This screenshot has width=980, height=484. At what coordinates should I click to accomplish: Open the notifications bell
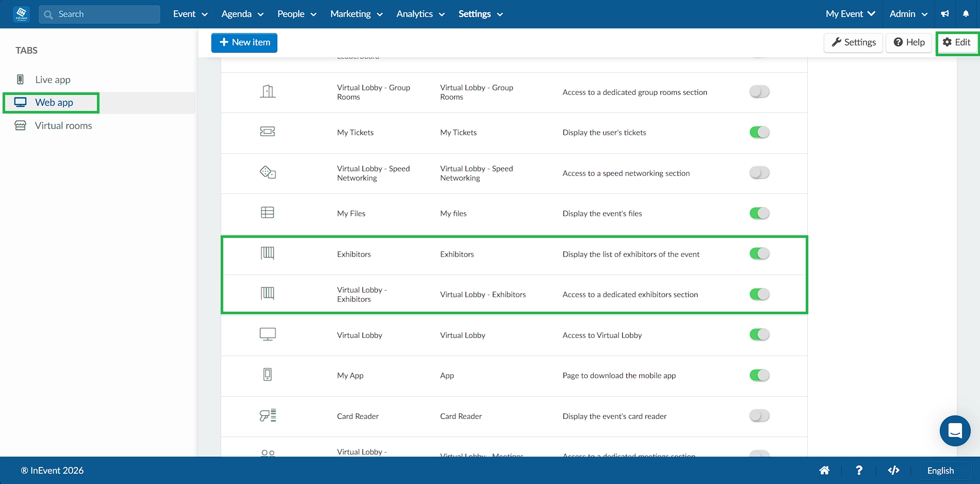[x=966, y=14]
